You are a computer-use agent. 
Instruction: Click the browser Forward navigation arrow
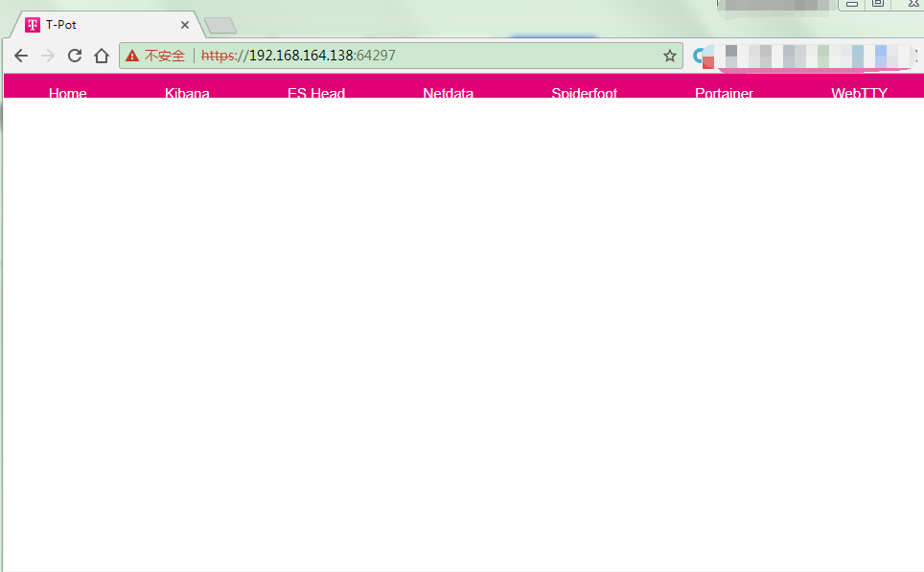click(48, 56)
